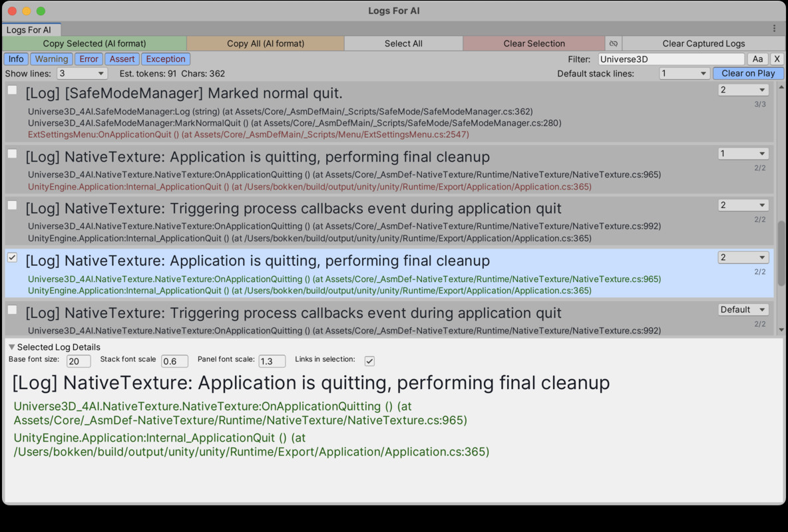Click SafeModeManager:MarkNormalQuit stack line

click(294, 123)
